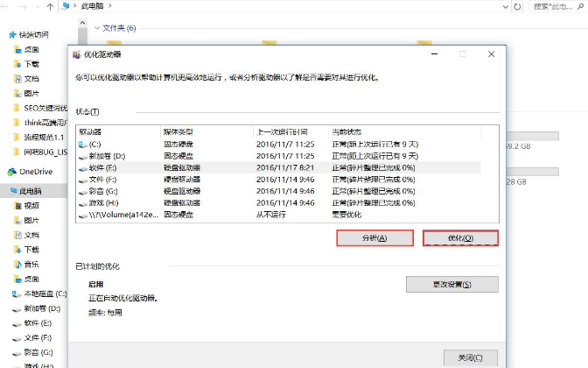Open 快速访问 star icon in sidebar
This screenshot has width=588, height=368.
click(12, 35)
